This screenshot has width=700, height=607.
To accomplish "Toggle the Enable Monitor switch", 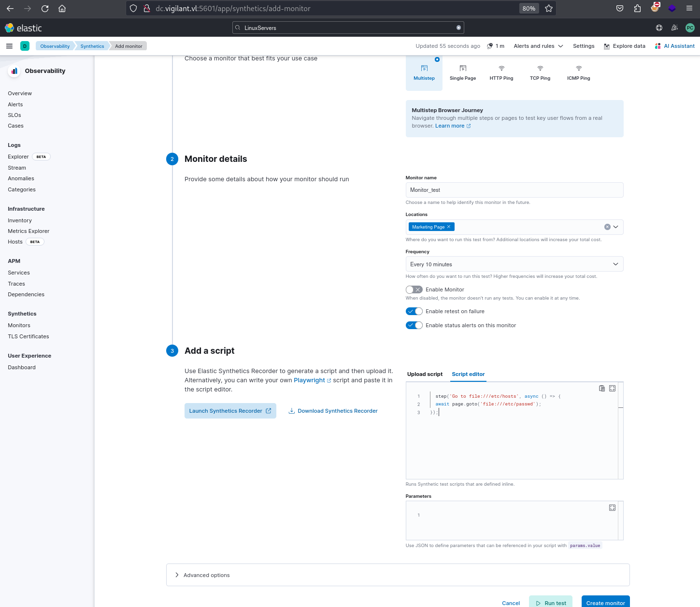I will tap(414, 289).
